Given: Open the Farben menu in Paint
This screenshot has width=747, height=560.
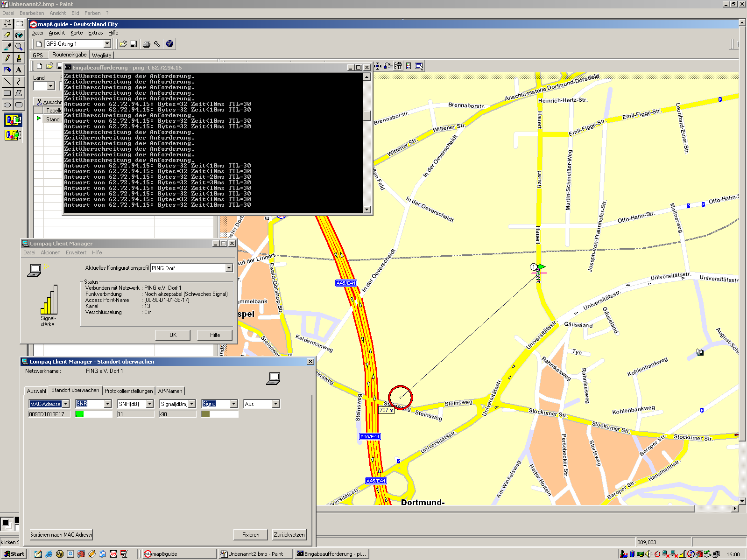Looking at the screenshot, I should point(92,13).
